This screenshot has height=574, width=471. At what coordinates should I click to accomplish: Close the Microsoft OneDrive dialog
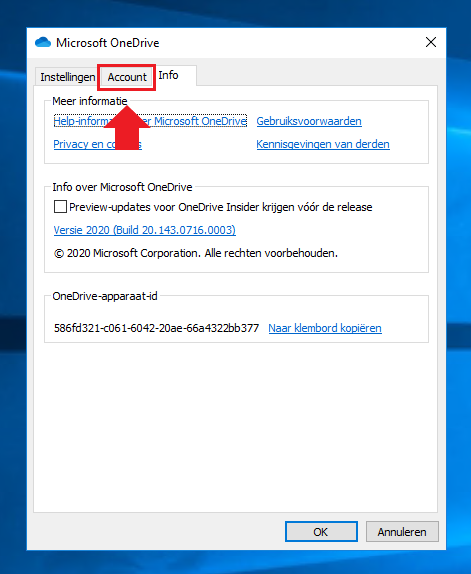point(431,42)
